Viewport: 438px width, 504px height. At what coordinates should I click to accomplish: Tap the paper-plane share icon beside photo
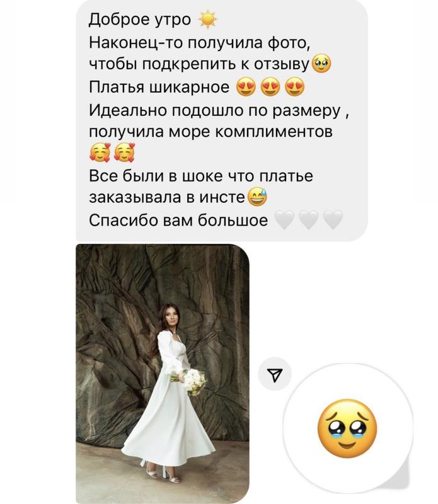coord(275,374)
